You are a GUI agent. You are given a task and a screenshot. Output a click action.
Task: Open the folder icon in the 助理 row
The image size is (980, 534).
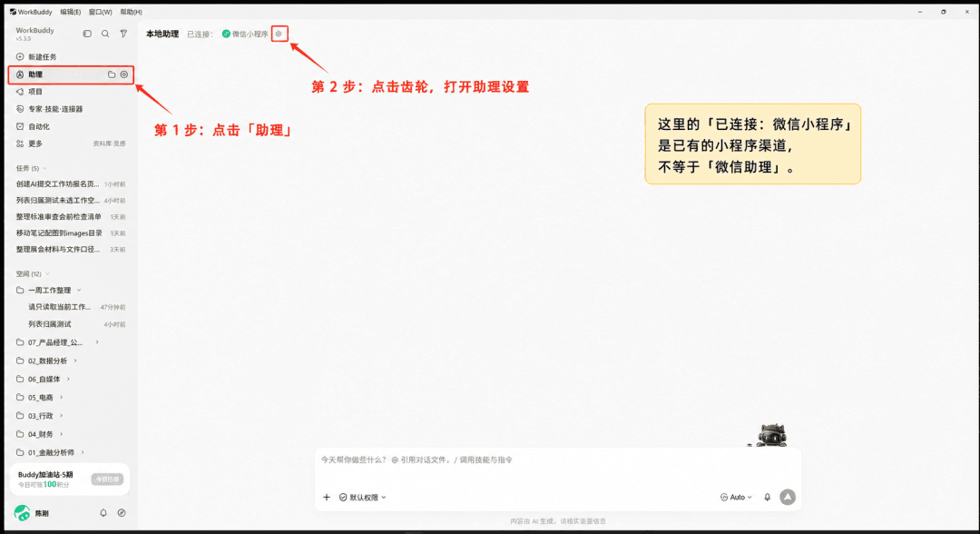[x=112, y=74]
